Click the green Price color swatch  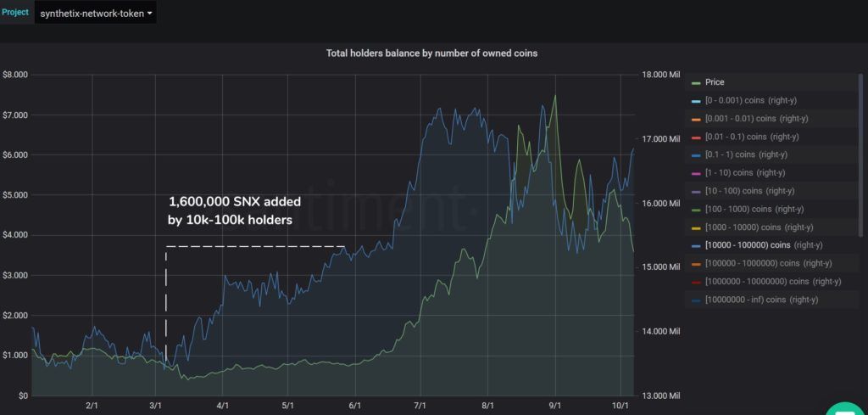coord(697,83)
